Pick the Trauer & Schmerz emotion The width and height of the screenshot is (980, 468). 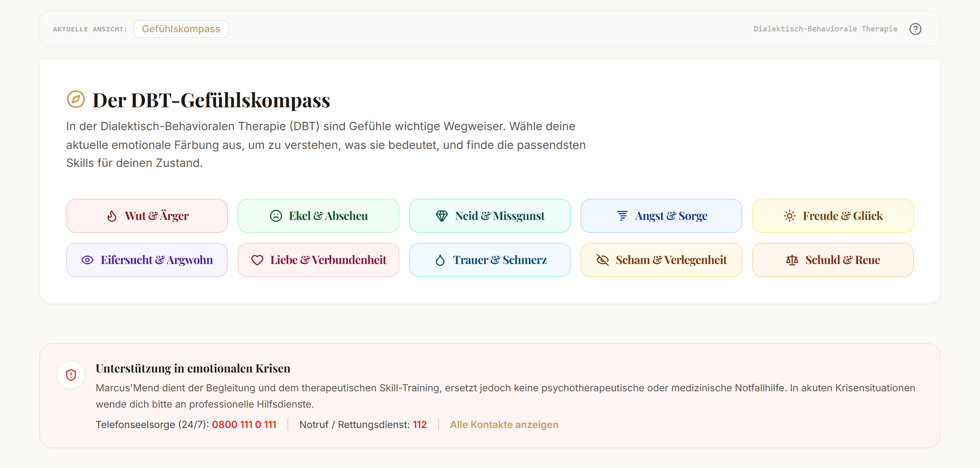[x=490, y=260]
